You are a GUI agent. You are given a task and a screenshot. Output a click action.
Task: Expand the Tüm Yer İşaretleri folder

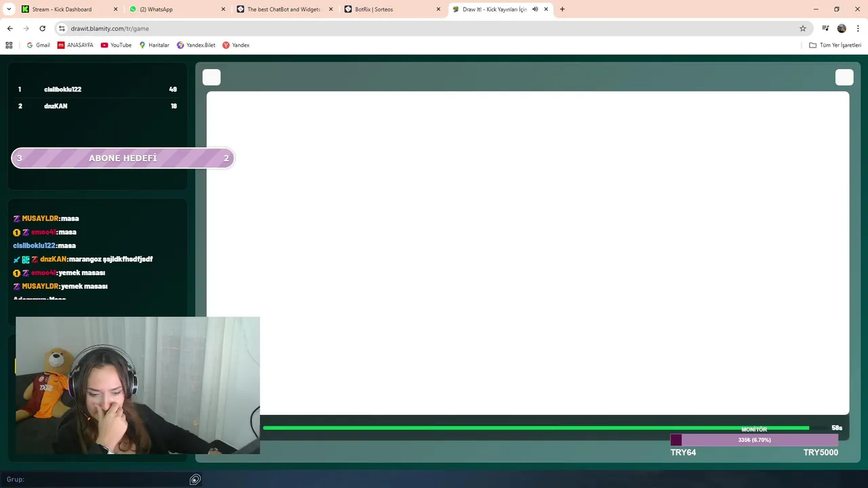[835, 45]
